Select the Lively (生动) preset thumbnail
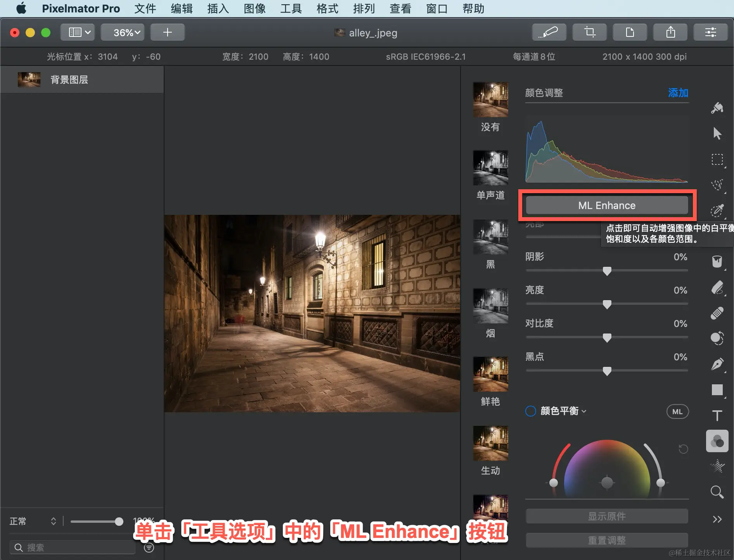This screenshot has height=560, width=734. click(x=490, y=443)
